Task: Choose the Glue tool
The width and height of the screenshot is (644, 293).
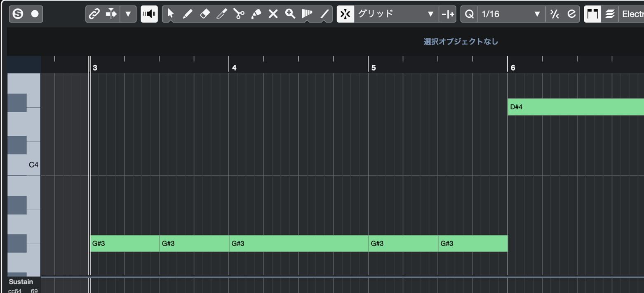Action: (256, 14)
